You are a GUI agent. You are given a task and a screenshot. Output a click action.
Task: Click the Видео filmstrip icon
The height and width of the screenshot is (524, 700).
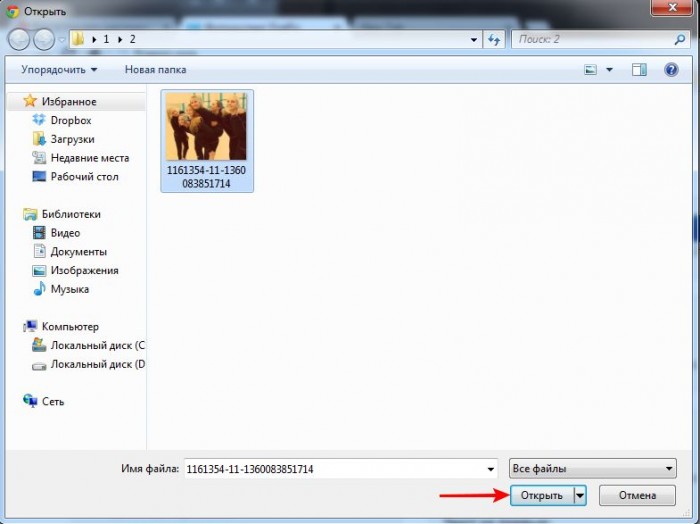pyautogui.click(x=39, y=233)
